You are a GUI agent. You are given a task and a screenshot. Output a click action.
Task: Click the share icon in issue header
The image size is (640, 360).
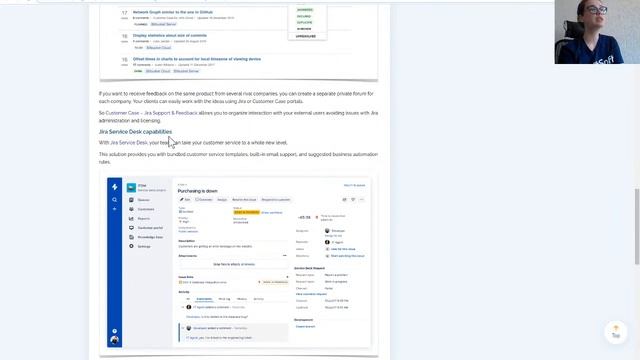pyautogui.click(x=344, y=200)
